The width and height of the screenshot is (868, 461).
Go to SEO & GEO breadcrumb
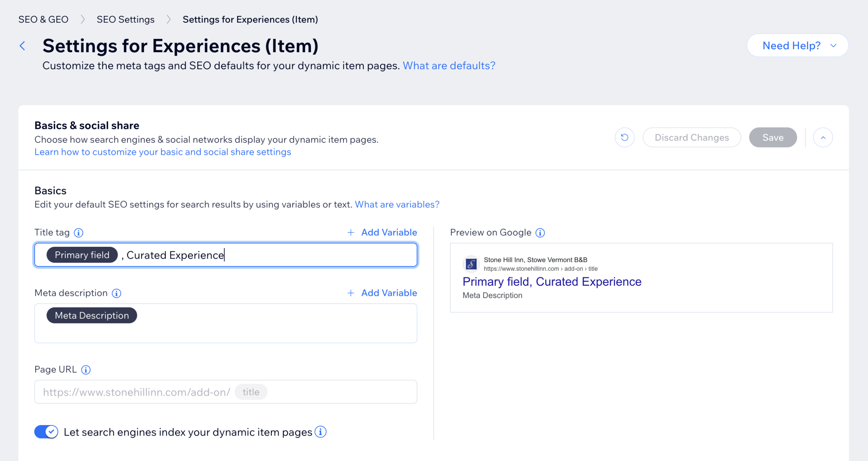coord(43,19)
